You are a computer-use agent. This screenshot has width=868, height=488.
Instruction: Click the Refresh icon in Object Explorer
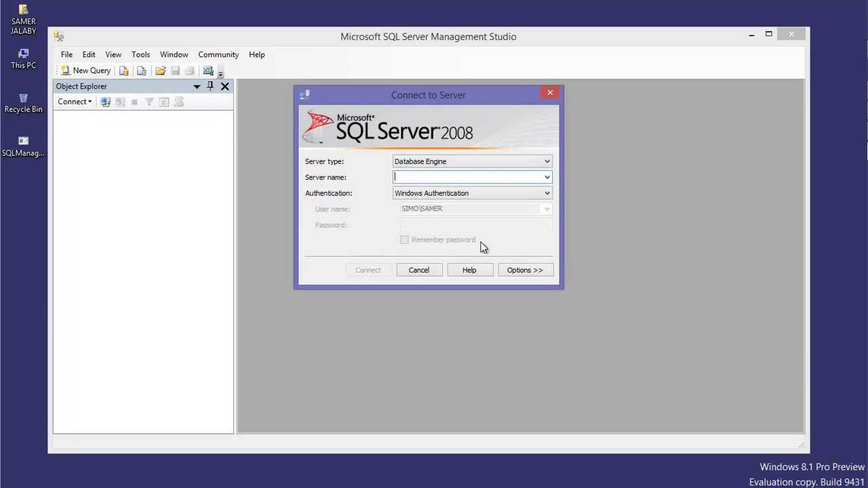point(163,102)
